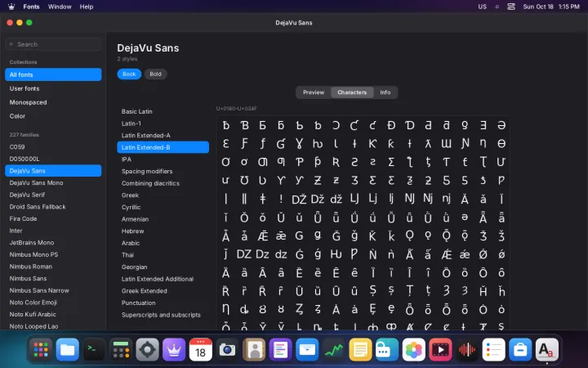Open the Fonts menu

click(x=32, y=7)
